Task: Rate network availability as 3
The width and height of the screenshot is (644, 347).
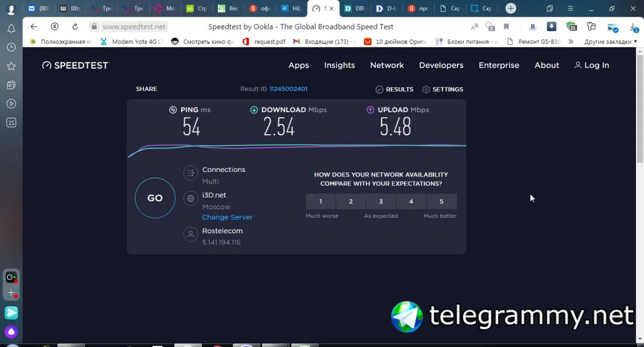Action: click(x=381, y=202)
